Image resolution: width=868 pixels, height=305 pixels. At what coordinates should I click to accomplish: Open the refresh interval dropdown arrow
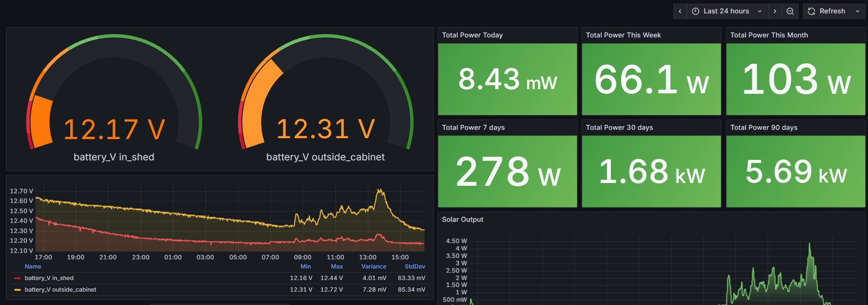tap(857, 11)
